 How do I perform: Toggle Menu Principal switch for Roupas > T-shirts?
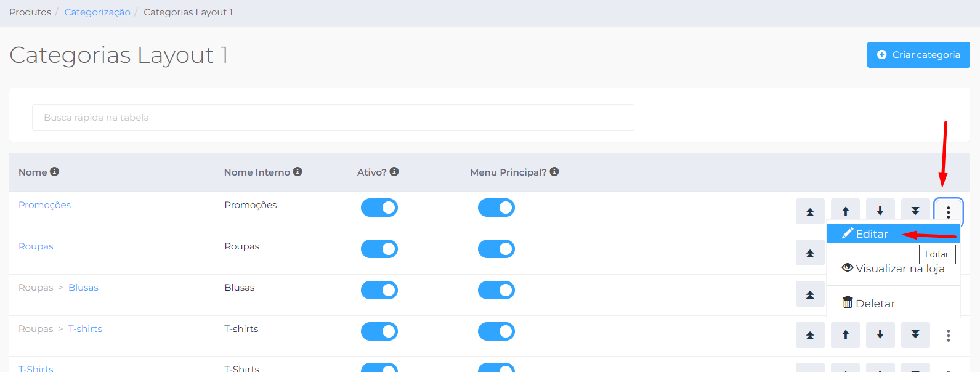click(496, 331)
